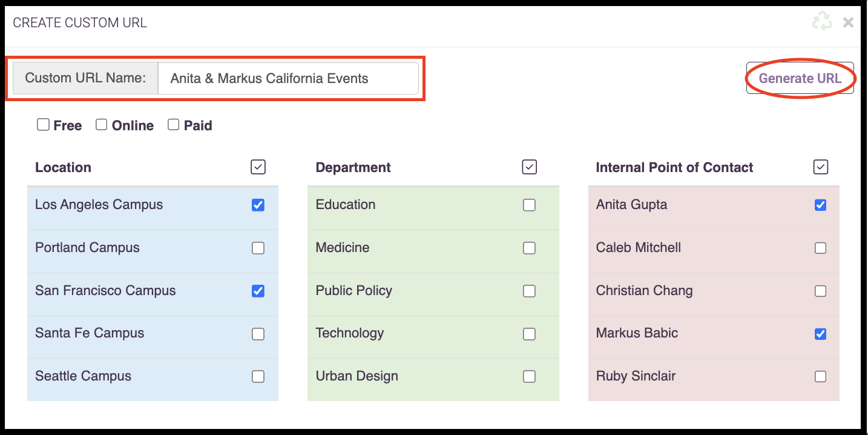Viewport: 868px width, 435px height.
Task: Click the 'Custom URL Name:' label
Action: [x=85, y=78]
